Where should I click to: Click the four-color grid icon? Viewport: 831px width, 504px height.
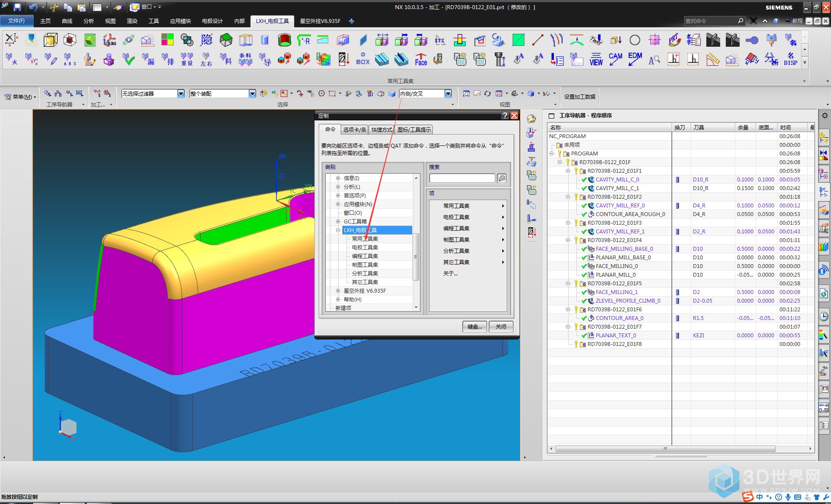tap(167, 40)
